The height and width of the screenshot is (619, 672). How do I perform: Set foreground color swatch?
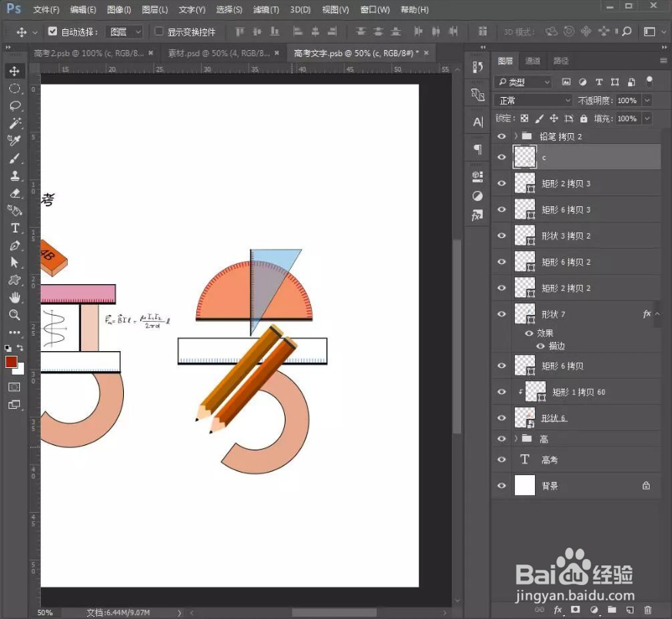pos(11,362)
